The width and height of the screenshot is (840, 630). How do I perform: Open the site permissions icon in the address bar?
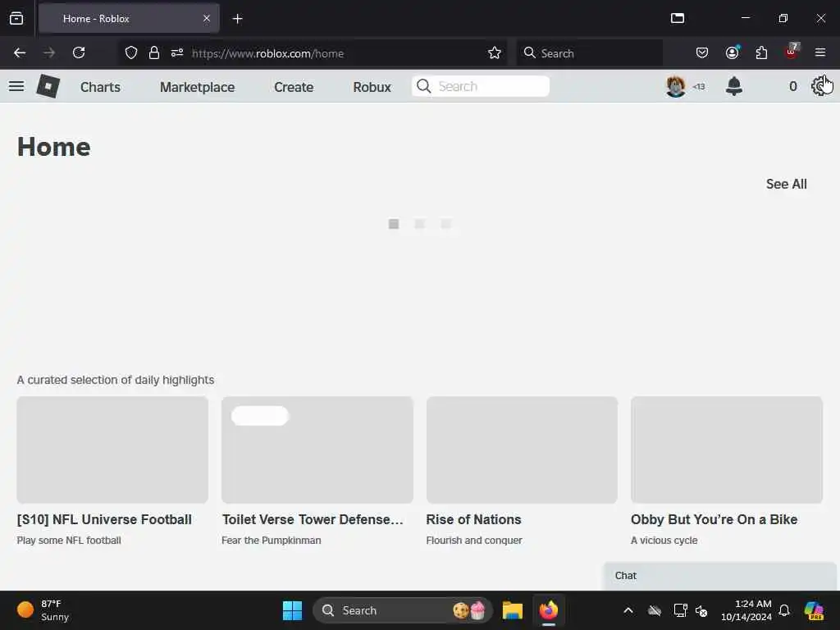(177, 53)
